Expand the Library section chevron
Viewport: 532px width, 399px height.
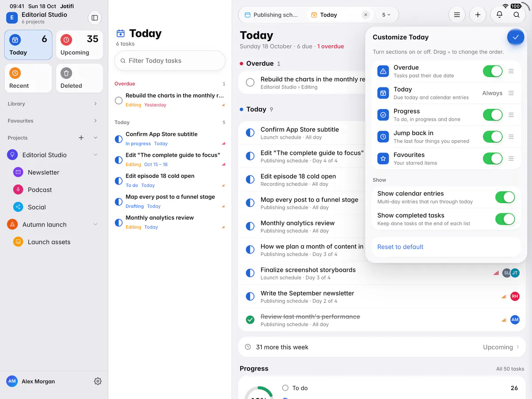coord(95,104)
